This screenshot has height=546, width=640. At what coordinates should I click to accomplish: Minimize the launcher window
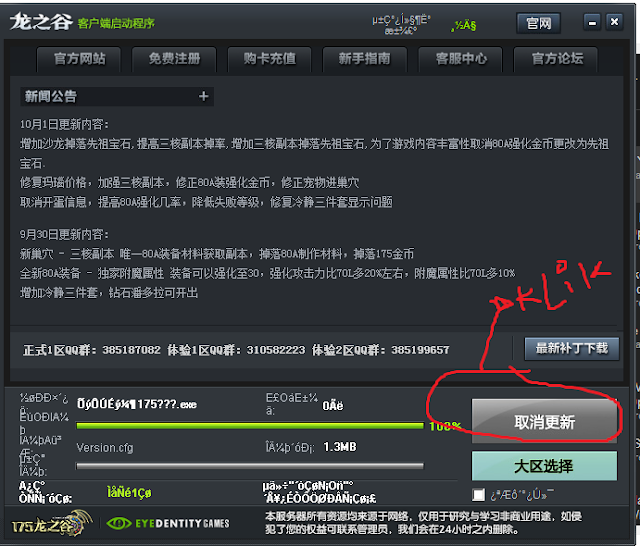click(x=592, y=22)
